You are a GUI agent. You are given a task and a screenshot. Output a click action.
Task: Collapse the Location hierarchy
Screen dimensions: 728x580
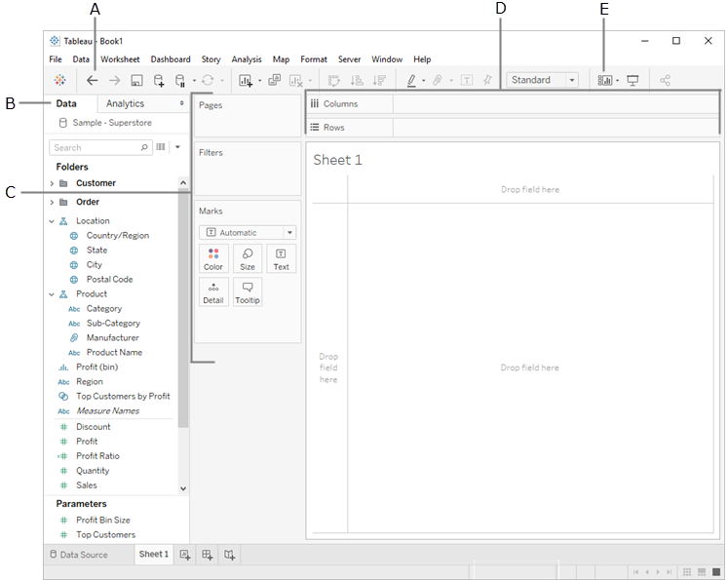(52, 221)
